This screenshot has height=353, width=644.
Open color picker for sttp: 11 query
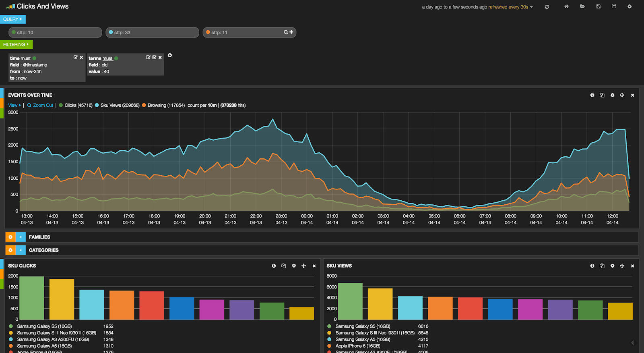point(208,32)
